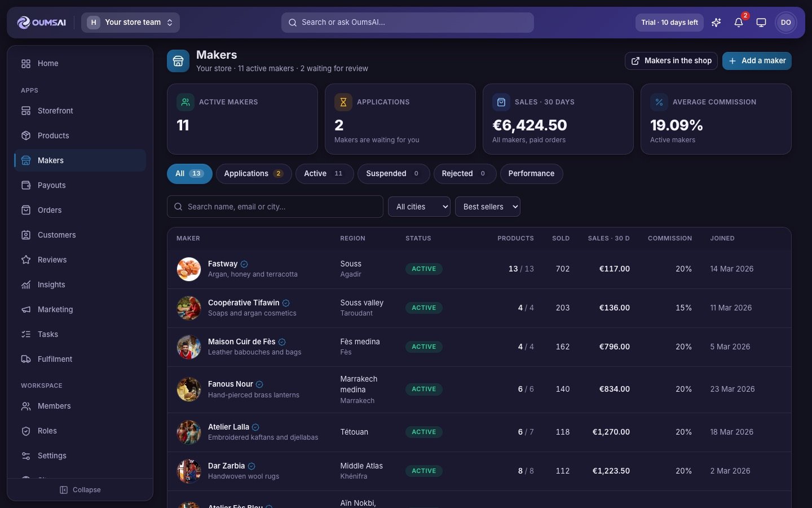Focus the search name, email or city field

pos(275,207)
